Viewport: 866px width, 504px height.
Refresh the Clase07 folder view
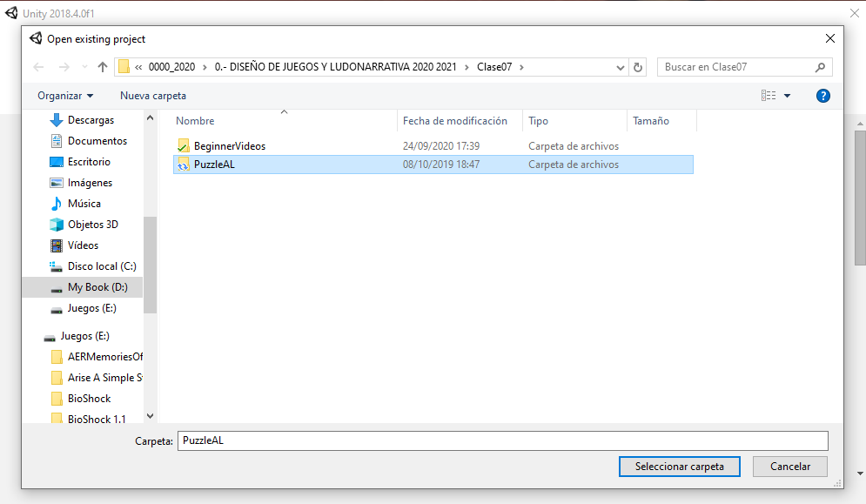point(638,67)
